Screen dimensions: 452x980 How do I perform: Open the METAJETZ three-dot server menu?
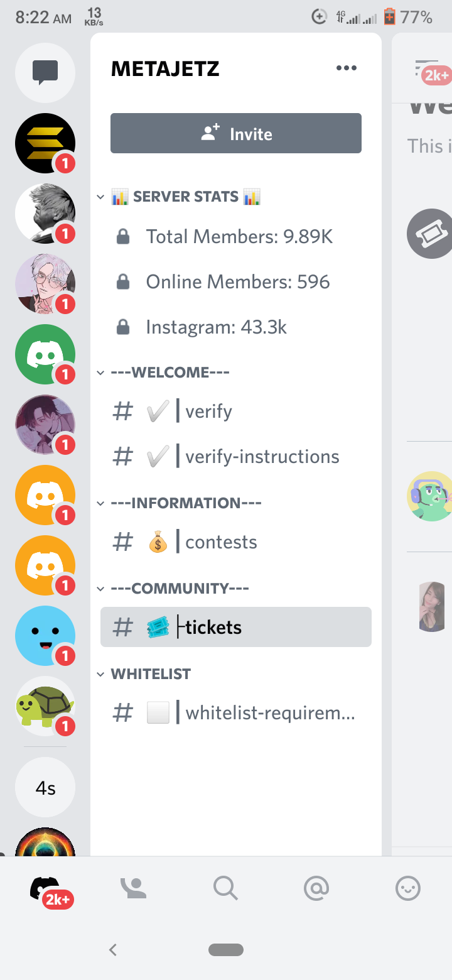(347, 68)
